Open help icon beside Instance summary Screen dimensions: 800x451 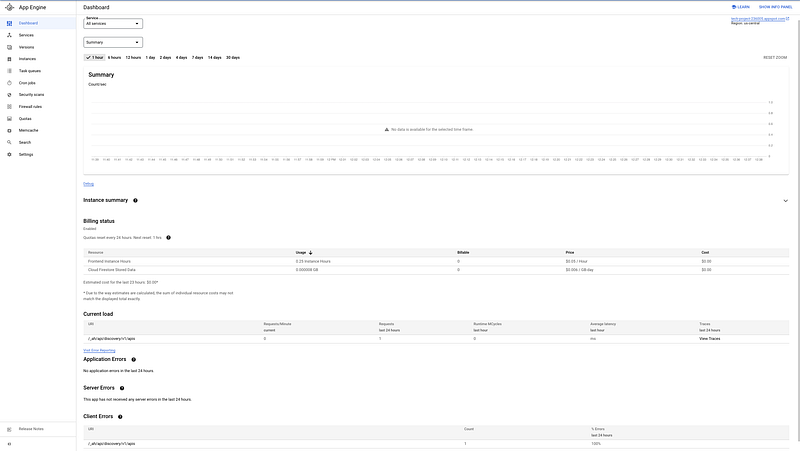[135, 201]
